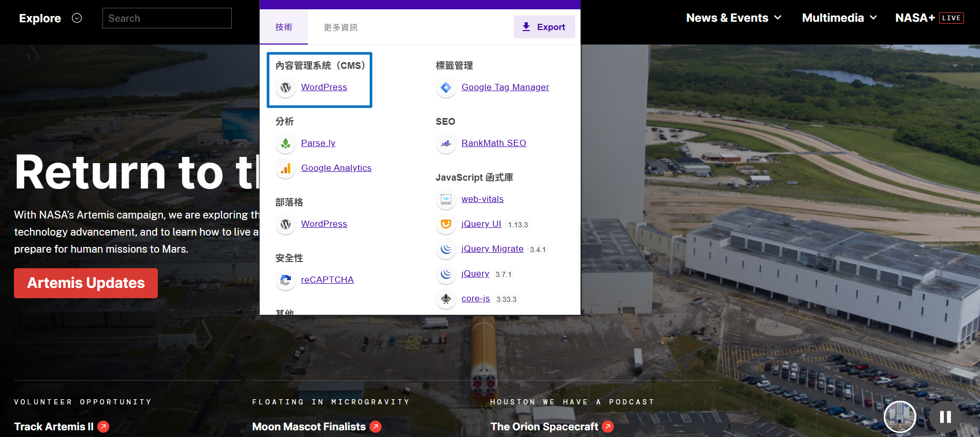The image size is (980, 437).
Task: Open the jQuery link with version 3.7.1
Action: coord(475,273)
